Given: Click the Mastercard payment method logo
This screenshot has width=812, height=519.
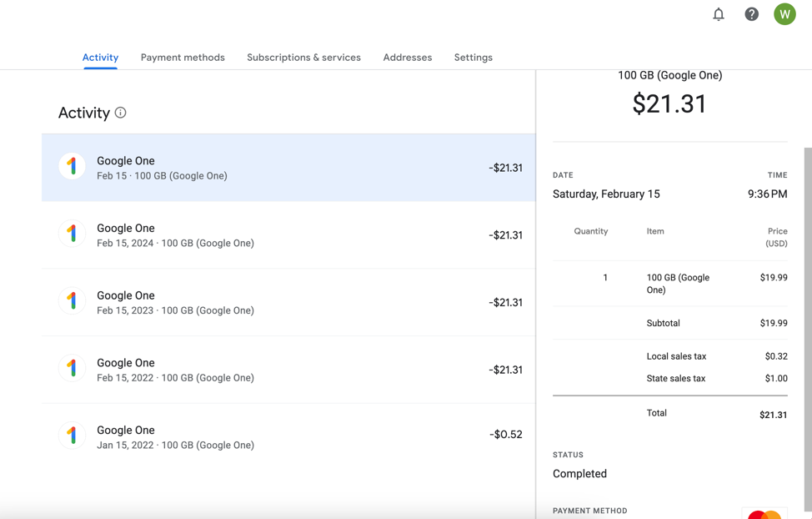Looking at the screenshot, I should [x=764, y=514].
